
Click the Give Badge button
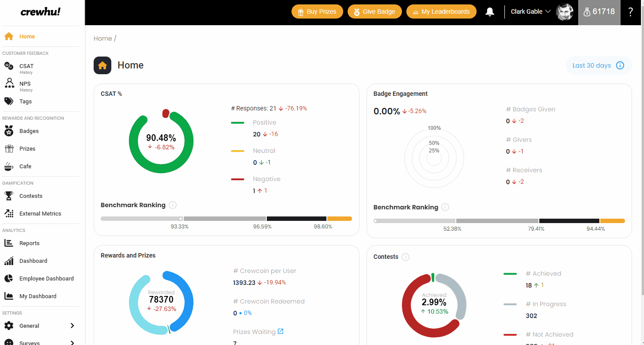point(375,12)
